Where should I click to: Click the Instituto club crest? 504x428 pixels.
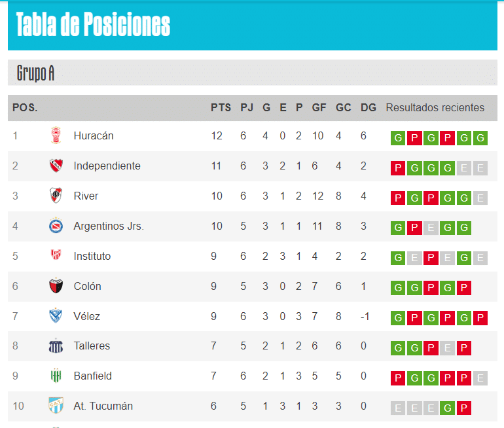click(56, 255)
